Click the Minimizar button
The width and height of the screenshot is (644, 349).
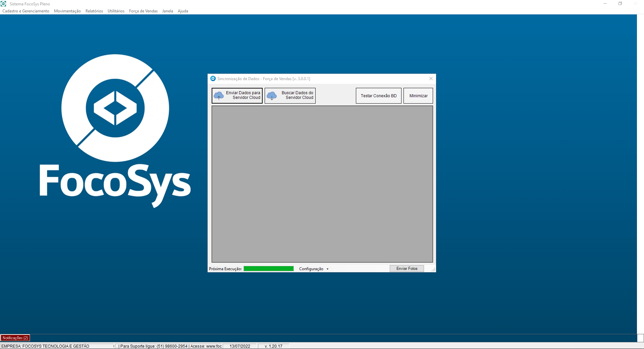pos(418,96)
